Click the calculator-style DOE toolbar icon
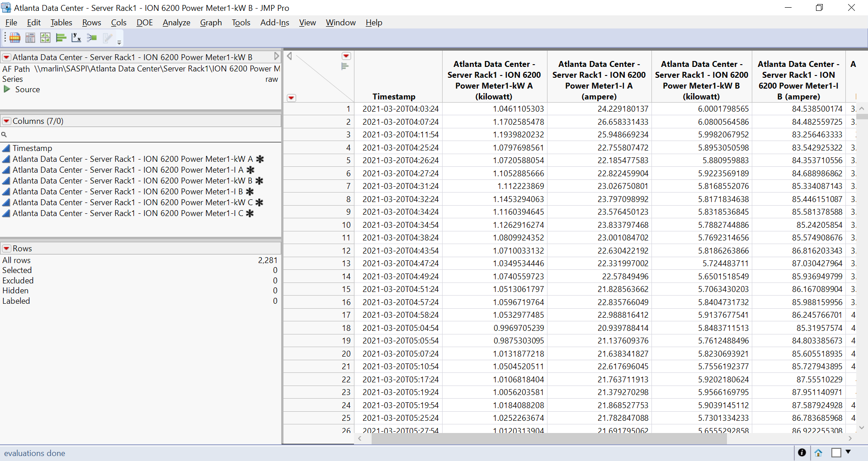This screenshot has width=868, height=461. (x=30, y=38)
